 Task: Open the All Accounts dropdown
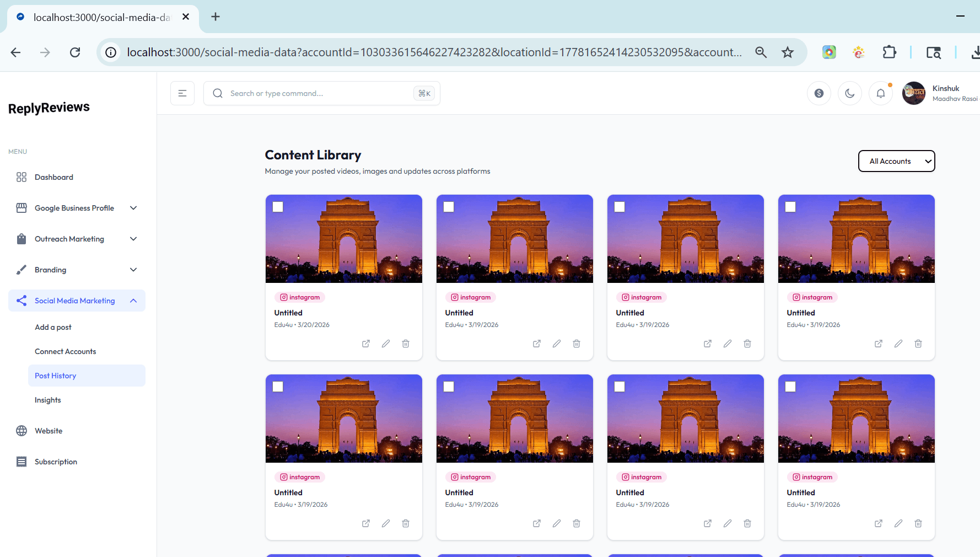pos(897,161)
